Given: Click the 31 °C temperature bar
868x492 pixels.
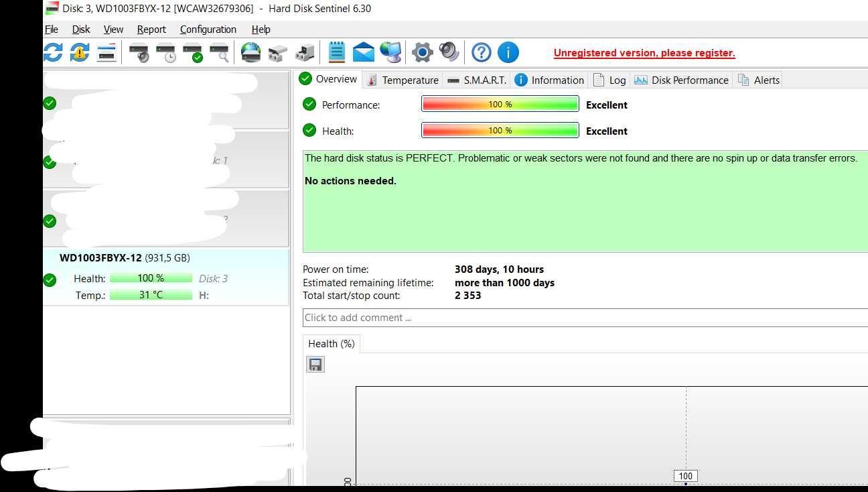Looking at the screenshot, I should click(x=151, y=294).
